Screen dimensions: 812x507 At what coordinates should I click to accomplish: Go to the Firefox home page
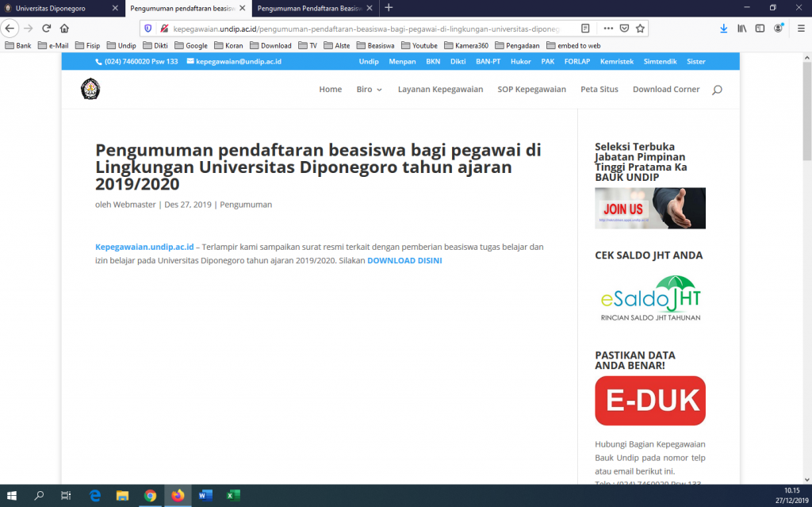[65, 28]
